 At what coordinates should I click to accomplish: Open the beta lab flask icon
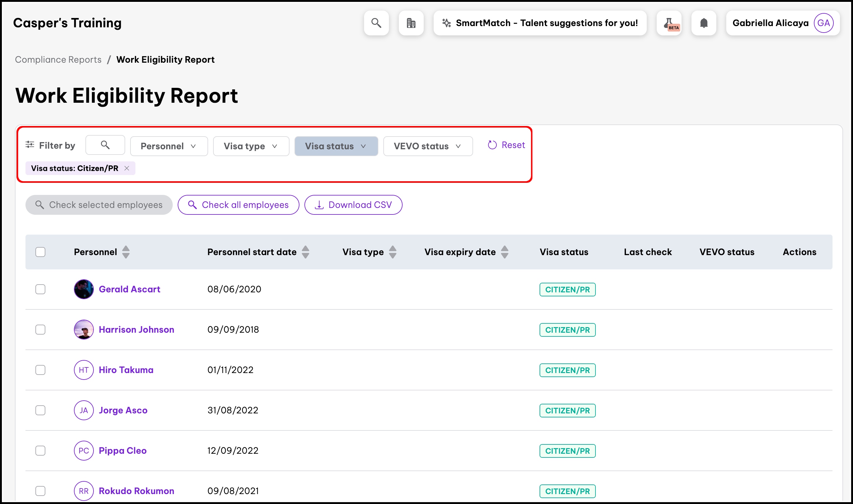pos(669,23)
